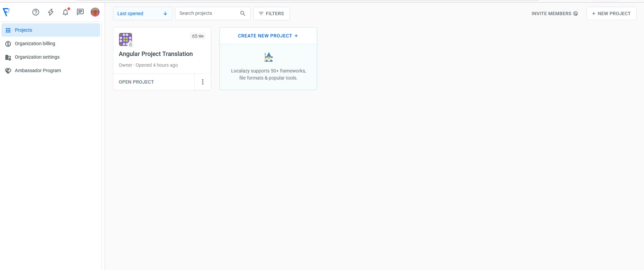Click the Owner · Opened 4 hours ago text

pyautogui.click(x=148, y=65)
